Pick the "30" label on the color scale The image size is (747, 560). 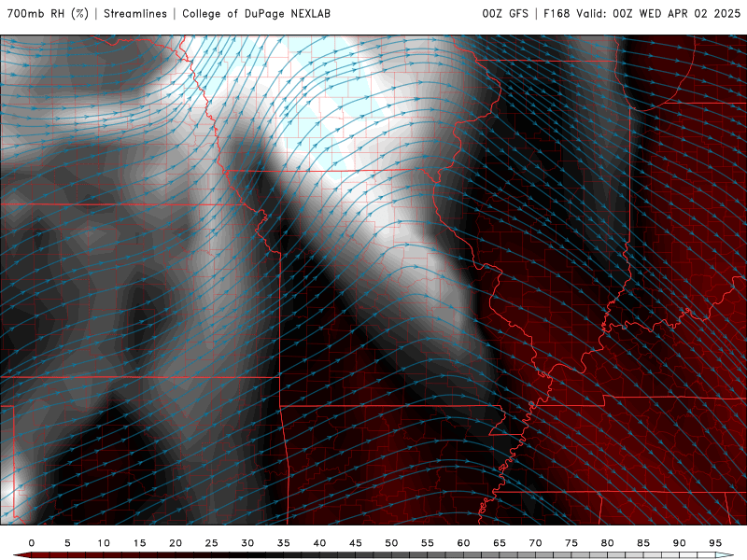point(247,543)
